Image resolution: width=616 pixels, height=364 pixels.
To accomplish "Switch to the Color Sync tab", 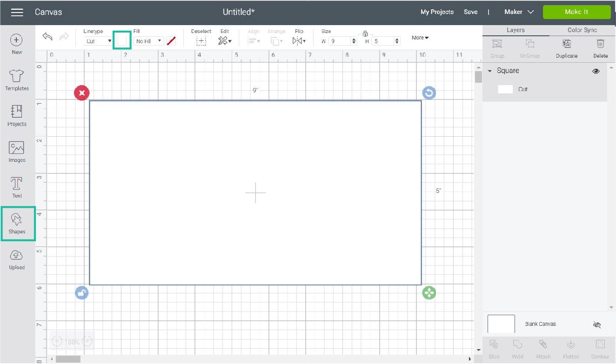I will tap(582, 30).
